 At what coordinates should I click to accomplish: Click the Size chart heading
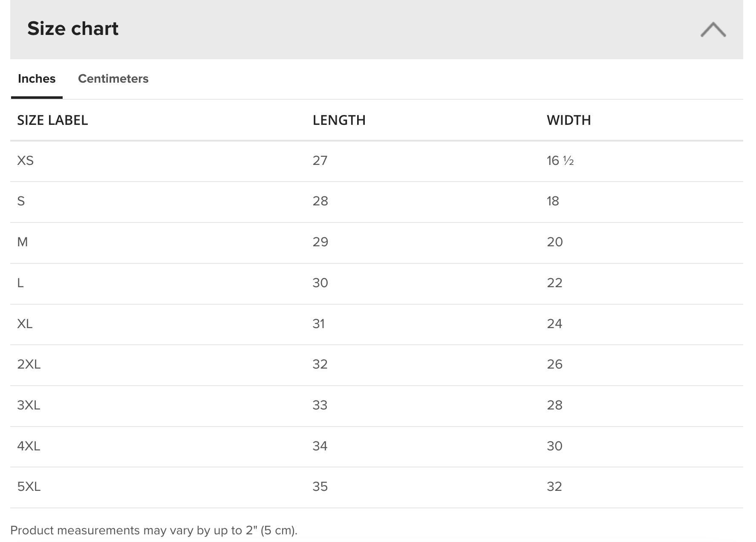[73, 29]
